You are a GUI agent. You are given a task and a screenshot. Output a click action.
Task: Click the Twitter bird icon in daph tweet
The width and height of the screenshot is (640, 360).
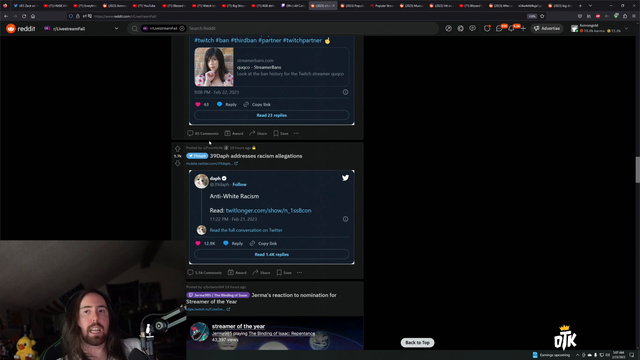point(345,178)
